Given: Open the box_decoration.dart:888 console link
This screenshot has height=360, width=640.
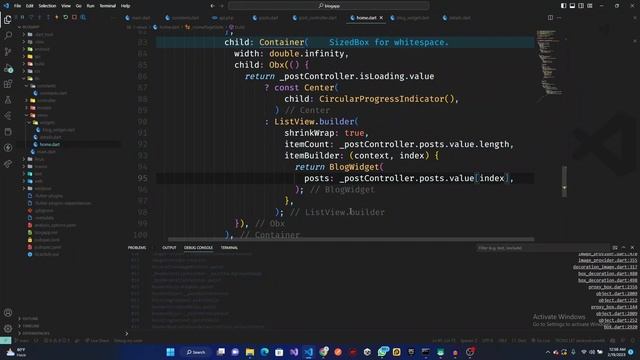Looking at the screenshot, I should (x=607, y=273).
